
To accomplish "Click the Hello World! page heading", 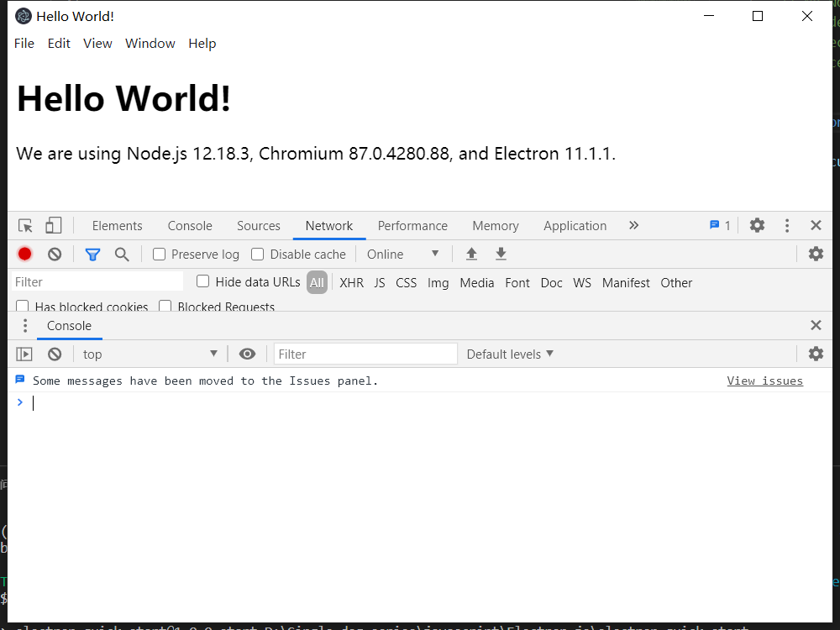I will (123, 98).
